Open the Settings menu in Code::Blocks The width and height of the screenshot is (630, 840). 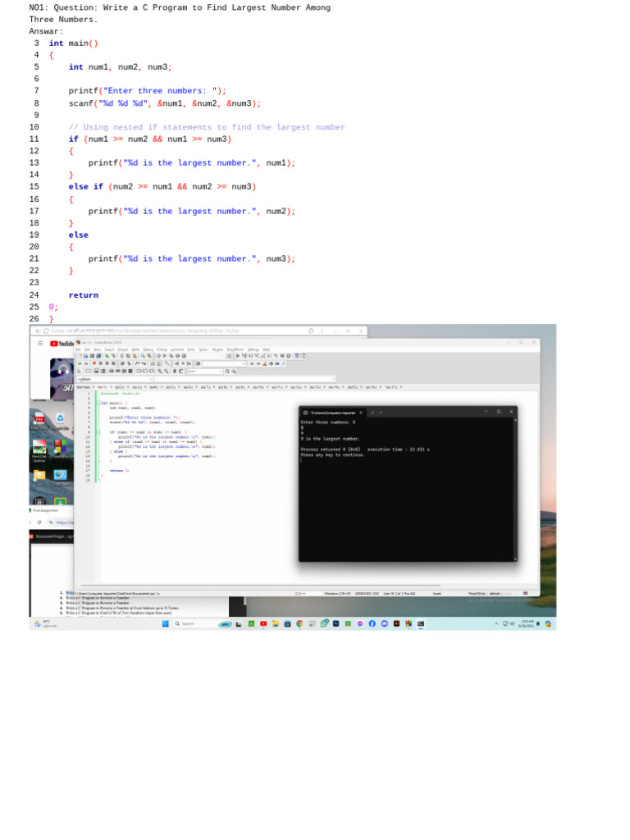click(x=253, y=349)
